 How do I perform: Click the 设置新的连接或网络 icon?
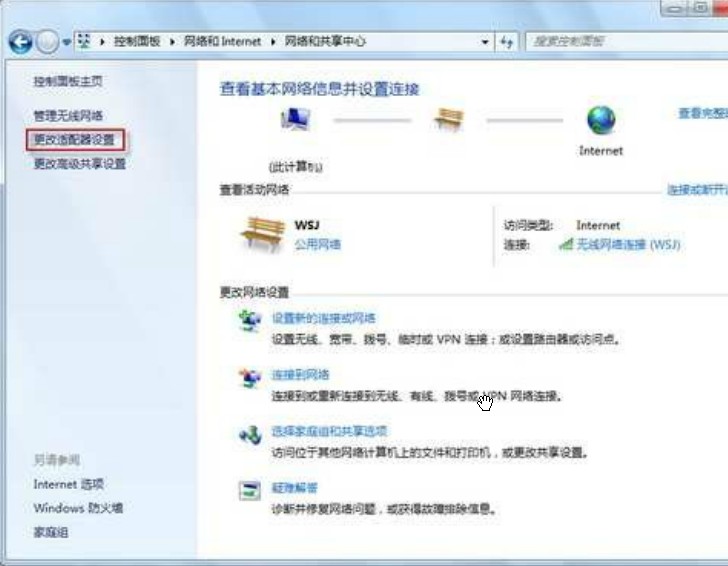click(x=250, y=320)
